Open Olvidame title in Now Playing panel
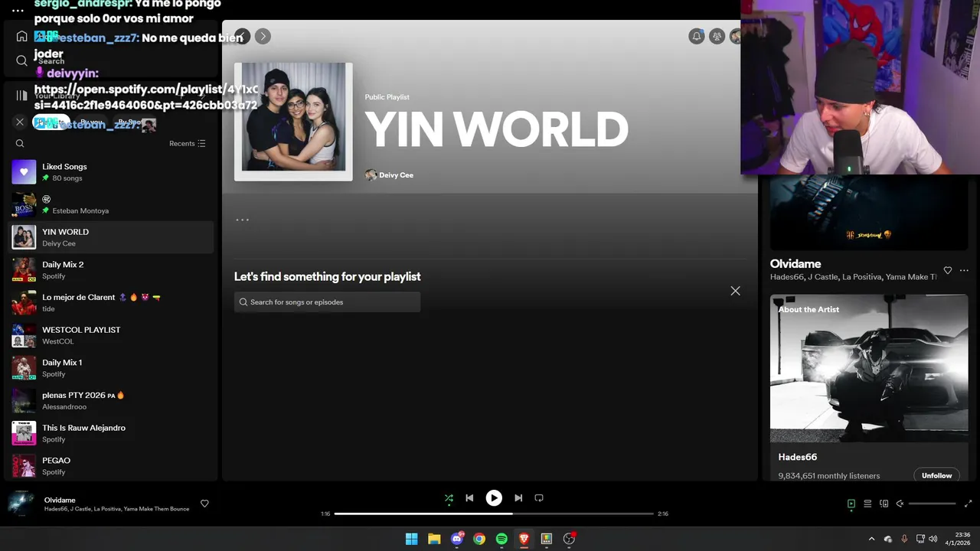980x551 pixels. pos(795,263)
